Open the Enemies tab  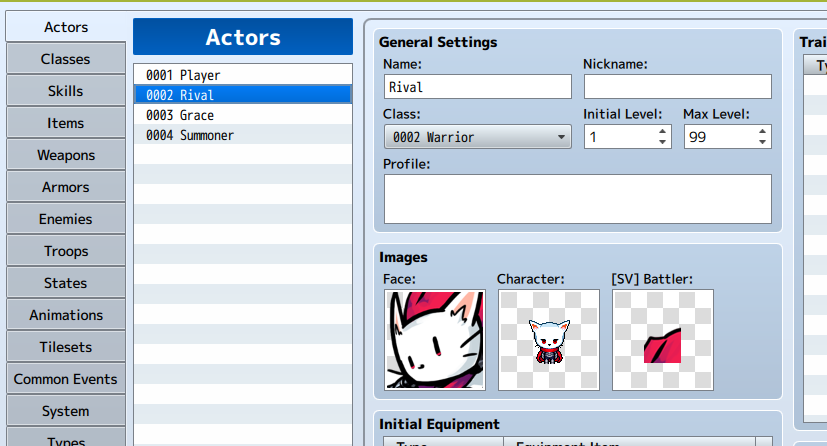click(x=66, y=219)
